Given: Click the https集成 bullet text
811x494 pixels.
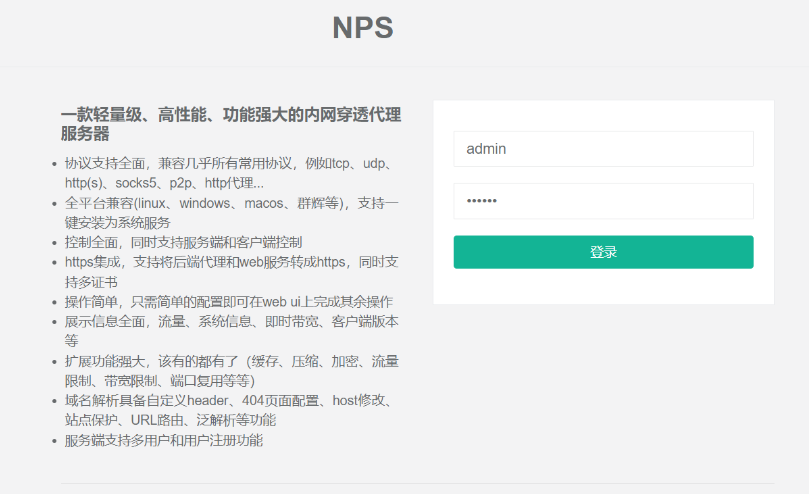Looking at the screenshot, I should [231, 272].
